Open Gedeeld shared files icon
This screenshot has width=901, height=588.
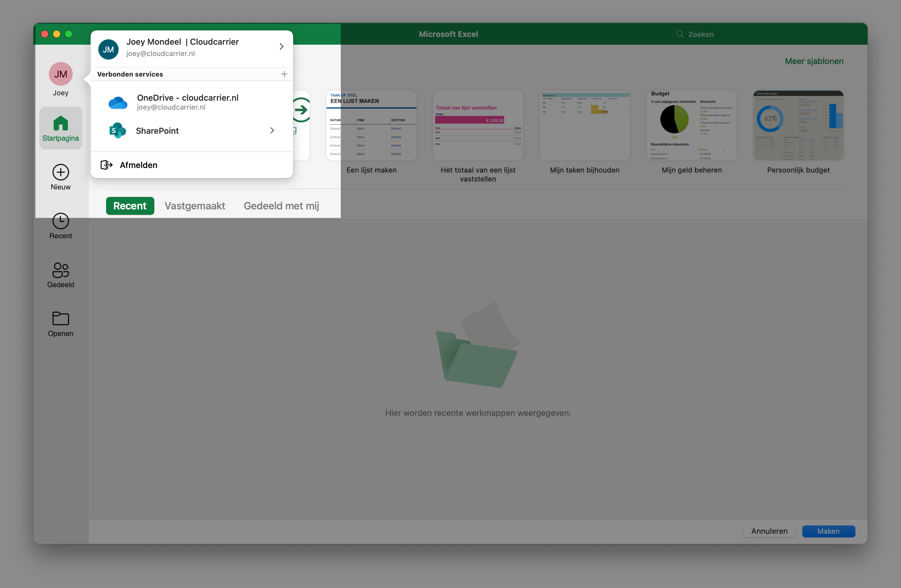[x=60, y=270]
